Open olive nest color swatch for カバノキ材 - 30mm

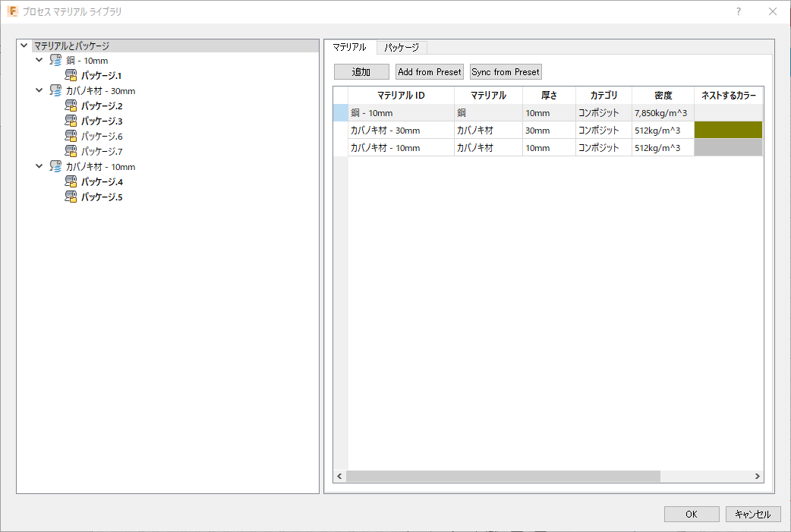(x=728, y=130)
